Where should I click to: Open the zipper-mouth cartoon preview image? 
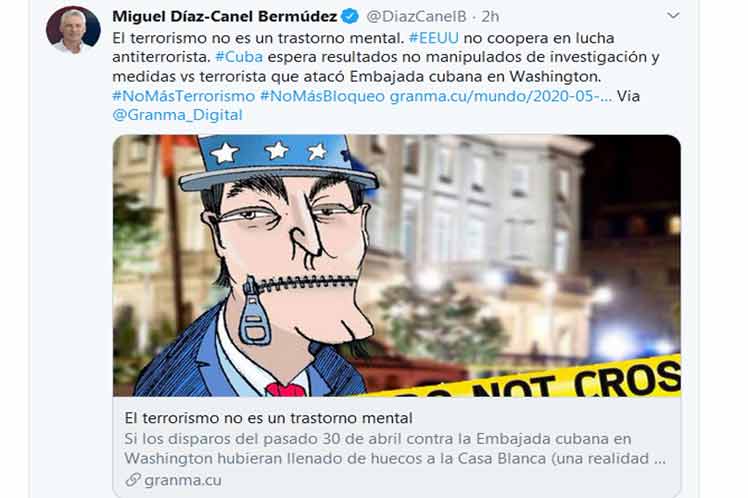tap(396, 266)
